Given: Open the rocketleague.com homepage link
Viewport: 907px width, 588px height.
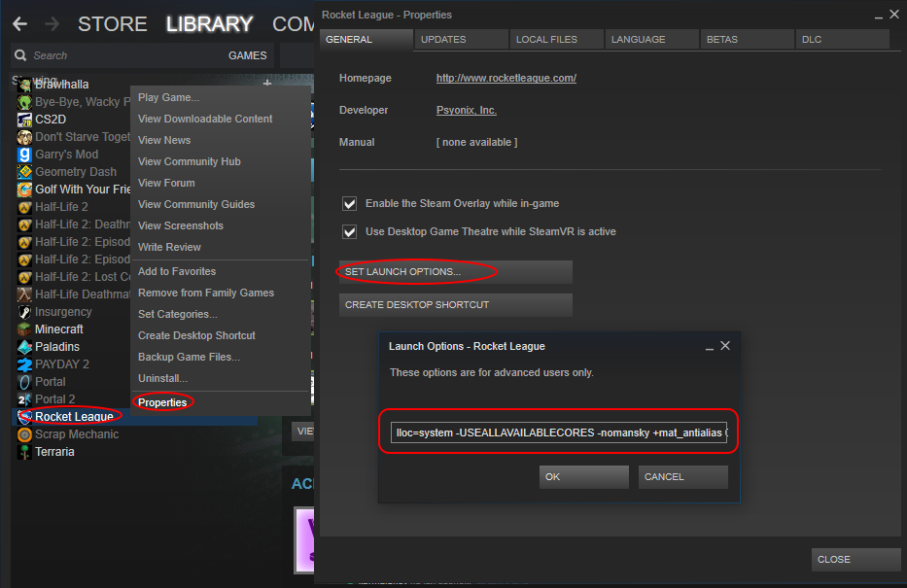Looking at the screenshot, I should point(506,78).
